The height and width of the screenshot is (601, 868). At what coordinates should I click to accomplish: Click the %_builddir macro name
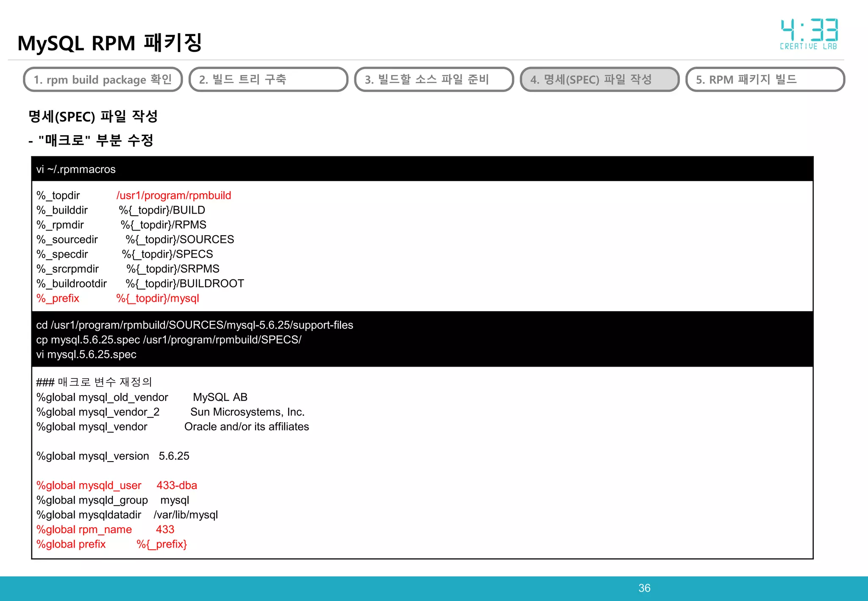coord(62,210)
